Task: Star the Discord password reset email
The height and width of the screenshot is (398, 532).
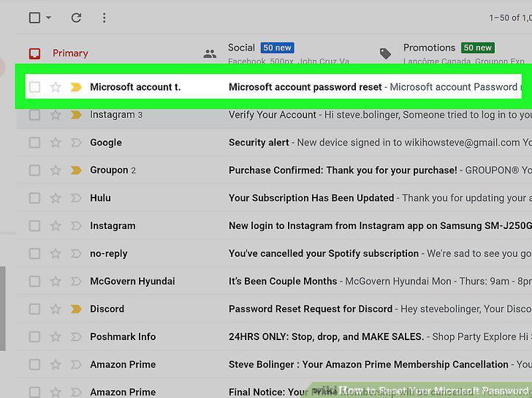Action: [x=56, y=309]
